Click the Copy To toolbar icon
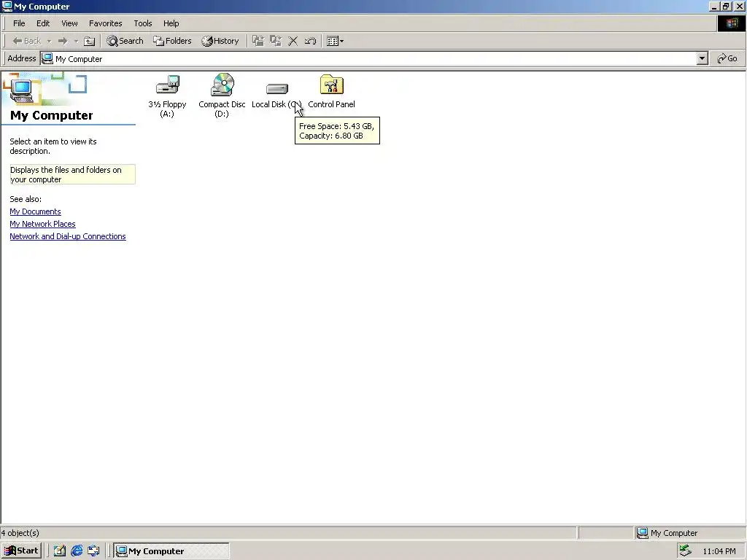747x560 pixels. click(275, 41)
